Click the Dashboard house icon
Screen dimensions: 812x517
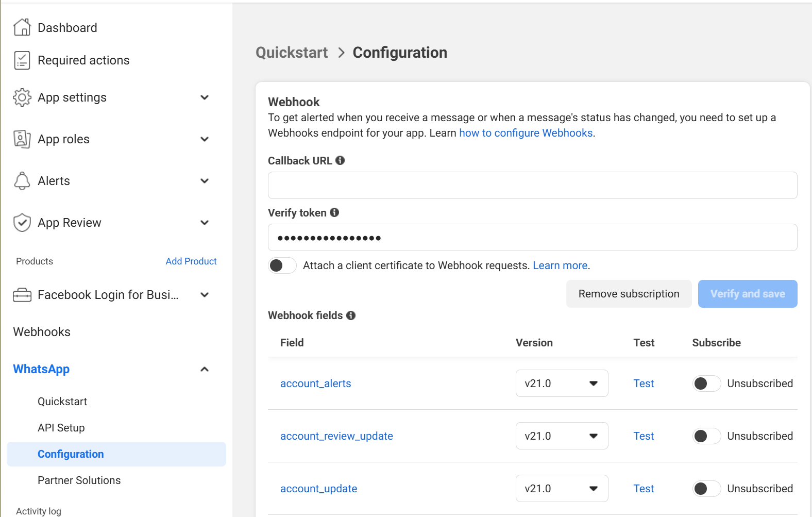click(x=22, y=27)
